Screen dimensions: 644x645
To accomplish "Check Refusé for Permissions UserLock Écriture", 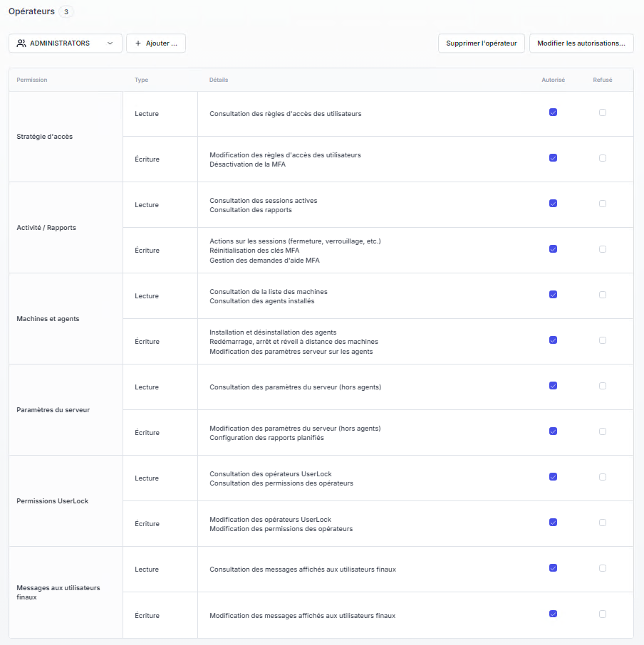I will tap(603, 523).
